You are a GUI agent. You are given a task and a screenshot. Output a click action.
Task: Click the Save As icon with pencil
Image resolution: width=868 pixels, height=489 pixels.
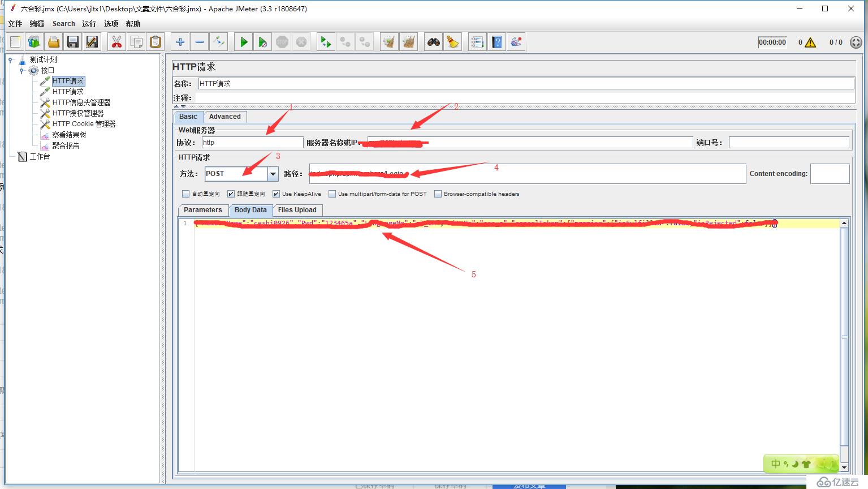92,42
